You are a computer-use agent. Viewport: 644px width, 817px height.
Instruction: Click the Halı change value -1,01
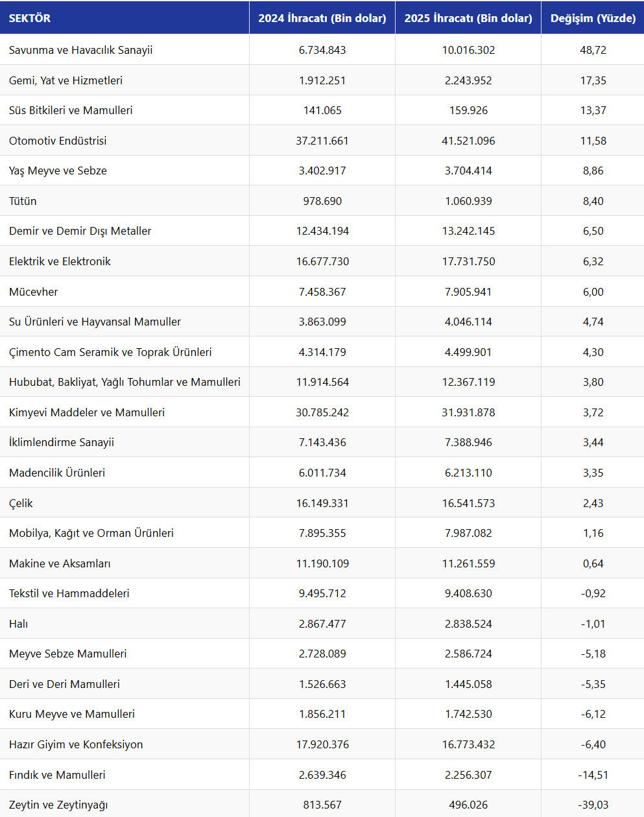point(593,624)
